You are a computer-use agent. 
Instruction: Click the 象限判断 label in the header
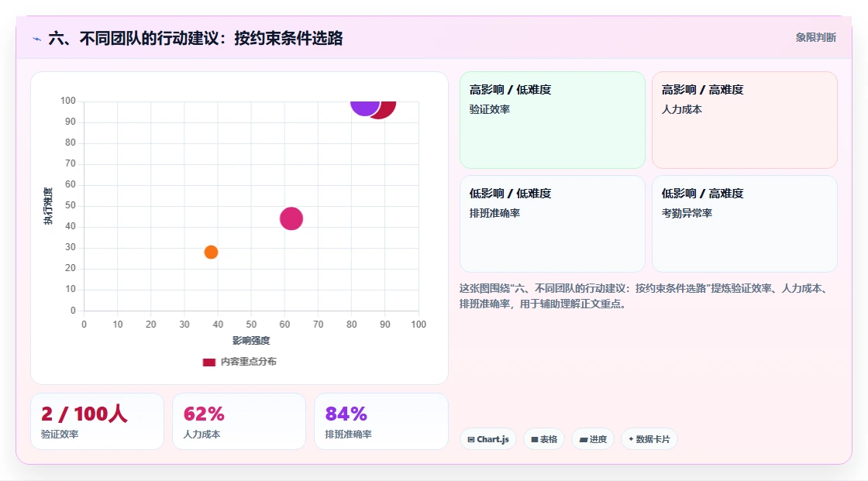pos(815,38)
